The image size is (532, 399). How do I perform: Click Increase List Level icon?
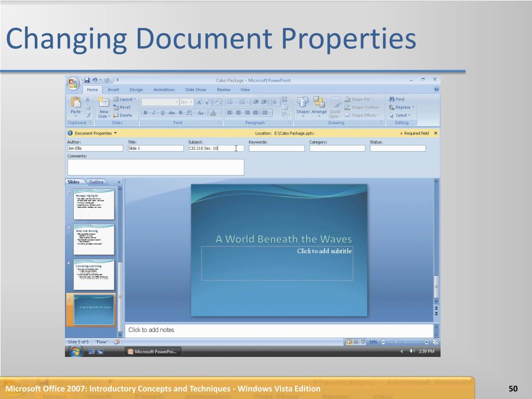(264, 102)
